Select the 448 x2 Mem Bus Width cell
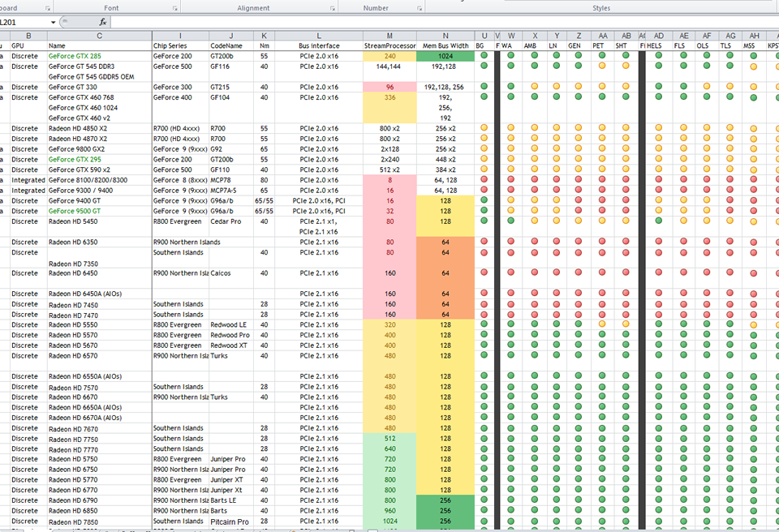The image size is (779, 532). 445,160
